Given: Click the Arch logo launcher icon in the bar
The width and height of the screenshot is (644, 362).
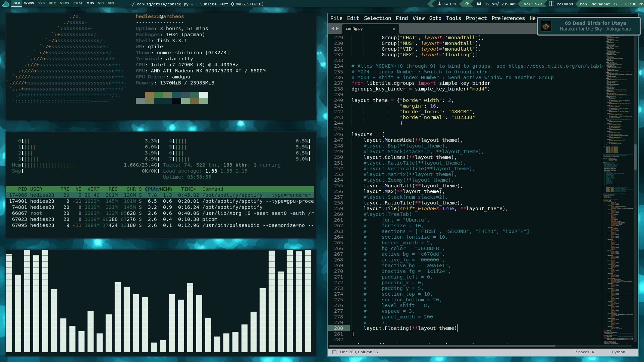Looking at the screenshot, I should click(x=6, y=4).
